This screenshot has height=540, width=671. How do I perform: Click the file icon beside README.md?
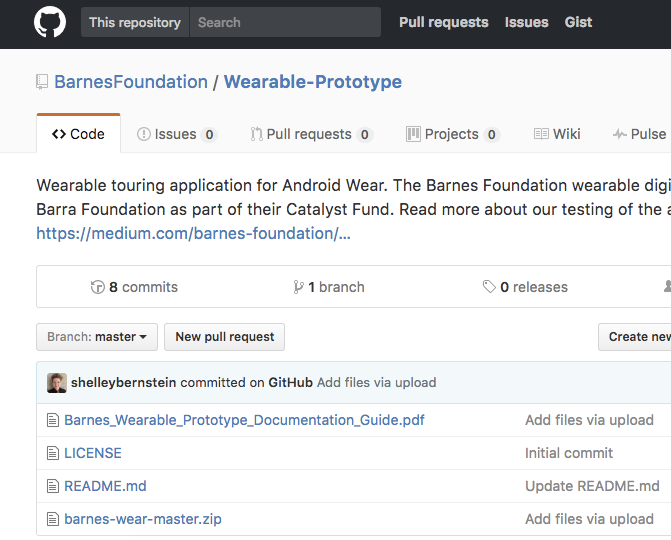coord(54,486)
